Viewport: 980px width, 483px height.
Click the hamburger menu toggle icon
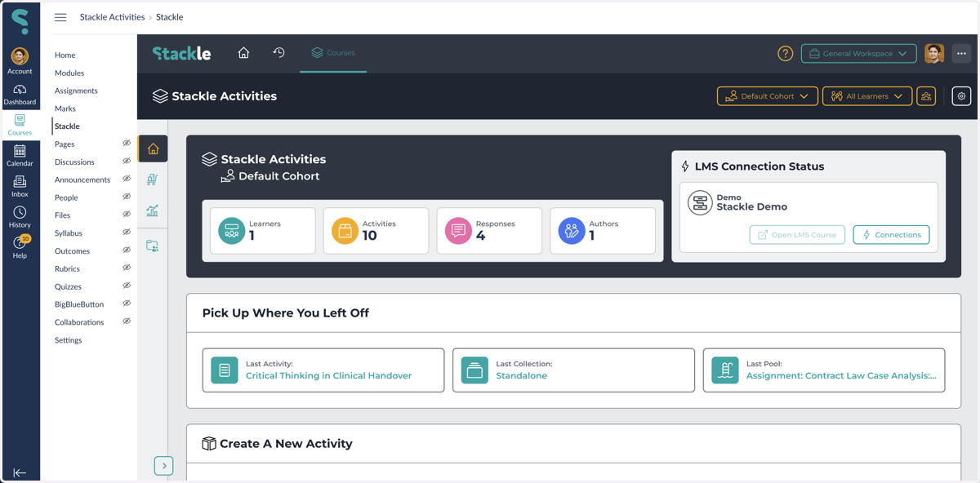pyautogui.click(x=60, y=17)
